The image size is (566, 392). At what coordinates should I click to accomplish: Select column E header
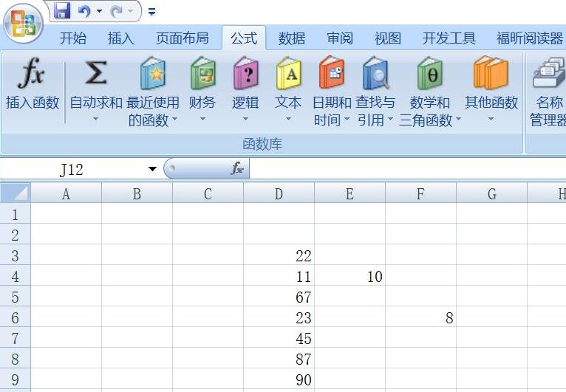click(x=350, y=193)
